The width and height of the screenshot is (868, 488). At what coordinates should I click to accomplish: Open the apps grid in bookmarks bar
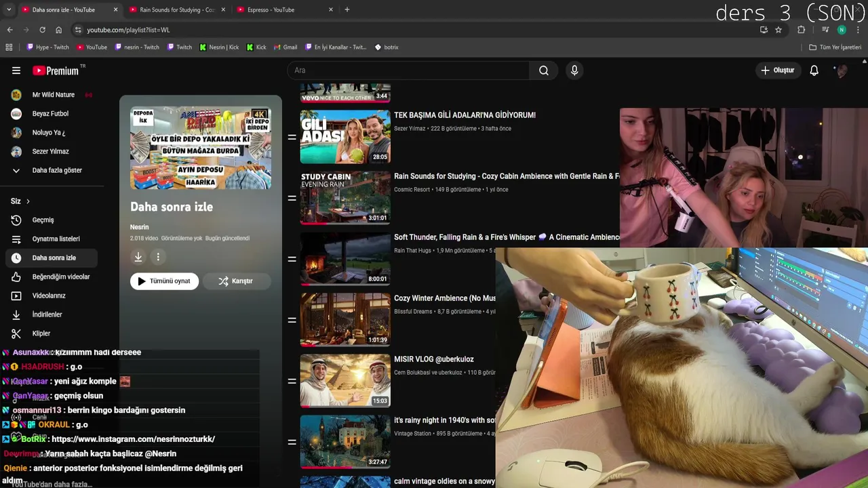(9, 47)
